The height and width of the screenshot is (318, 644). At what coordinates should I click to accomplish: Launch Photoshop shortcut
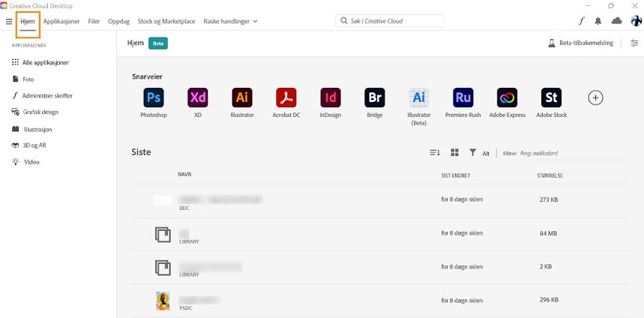[154, 103]
